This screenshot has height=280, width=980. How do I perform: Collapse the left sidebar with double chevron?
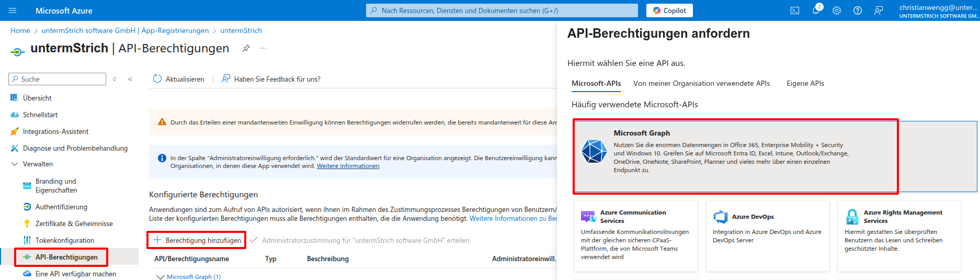pyautogui.click(x=130, y=79)
